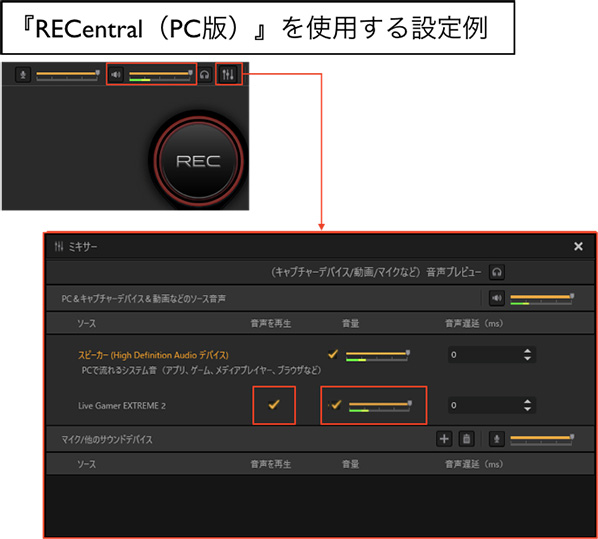Viewport: 598px width, 539px height.
Task: Close the ミキサー window
Action: pyautogui.click(x=578, y=246)
